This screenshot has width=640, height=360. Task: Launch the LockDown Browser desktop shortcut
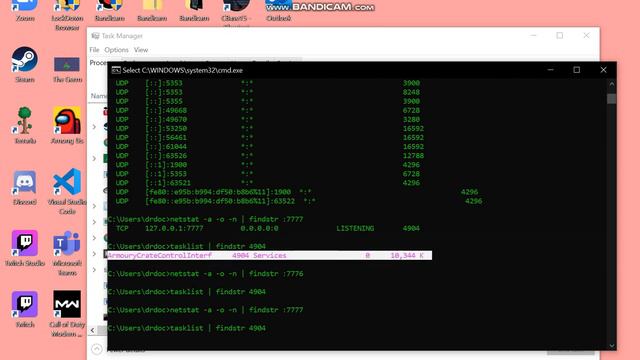coord(67,15)
